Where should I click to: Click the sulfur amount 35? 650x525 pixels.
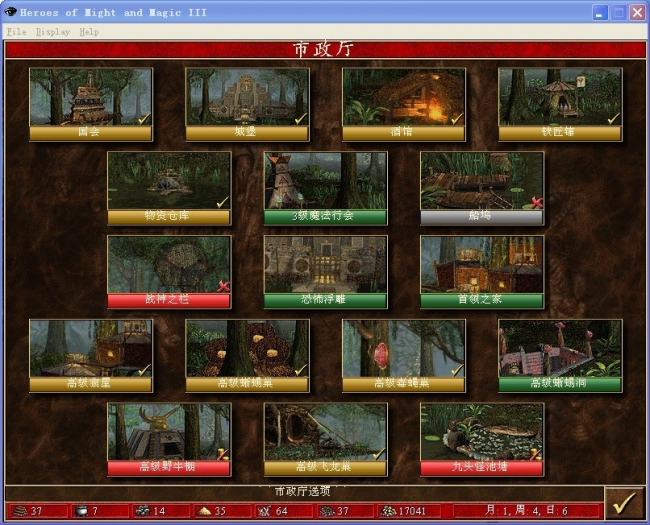click(x=220, y=511)
